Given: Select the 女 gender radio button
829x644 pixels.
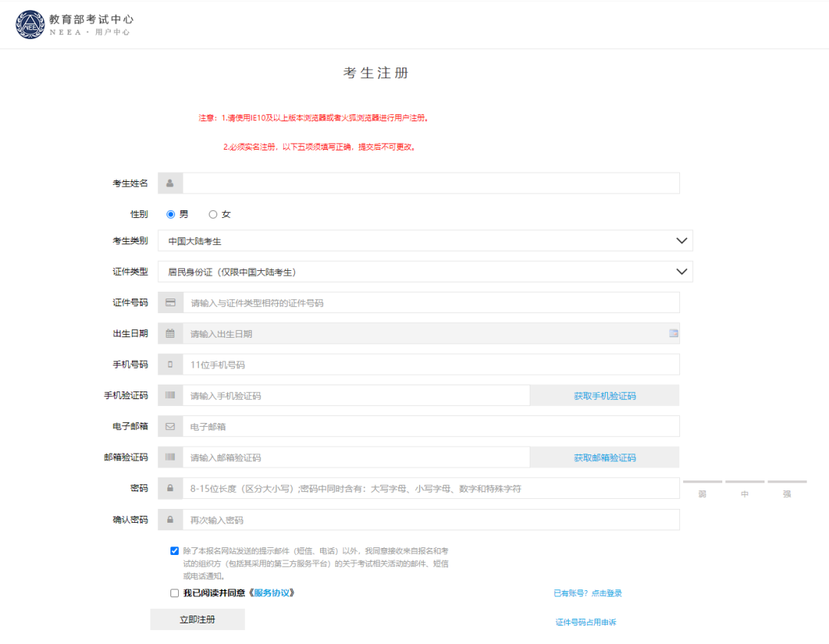Looking at the screenshot, I should [213, 214].
